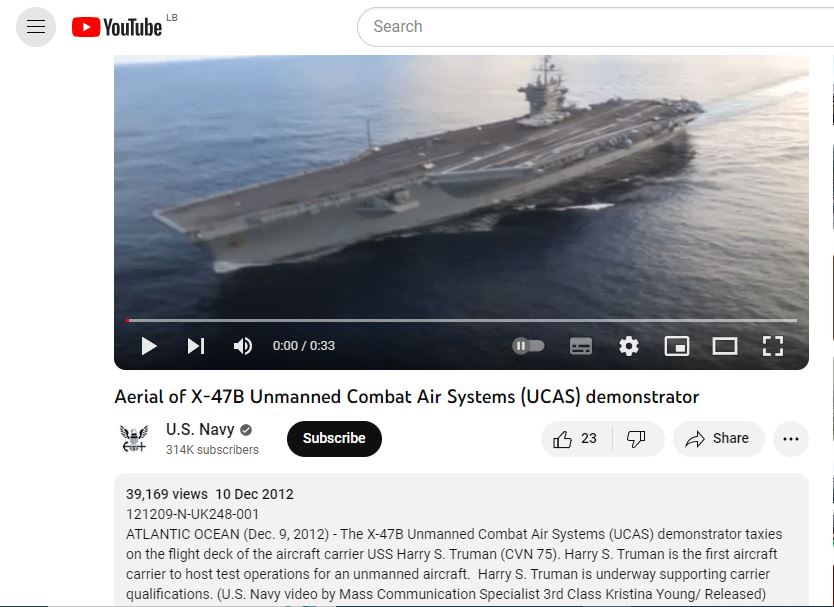Image resolution: width=834 pixels, height=607 pixels.
Task: Open the U.S. Navy channel name link
Action: [200, 429]
